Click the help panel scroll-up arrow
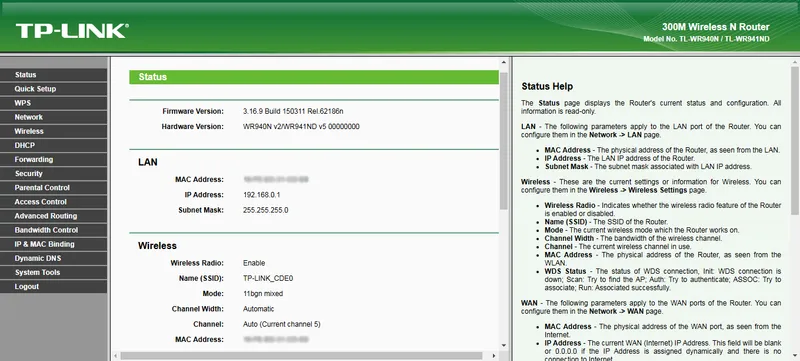Screen dimensions: 800x361 [795, 63]
